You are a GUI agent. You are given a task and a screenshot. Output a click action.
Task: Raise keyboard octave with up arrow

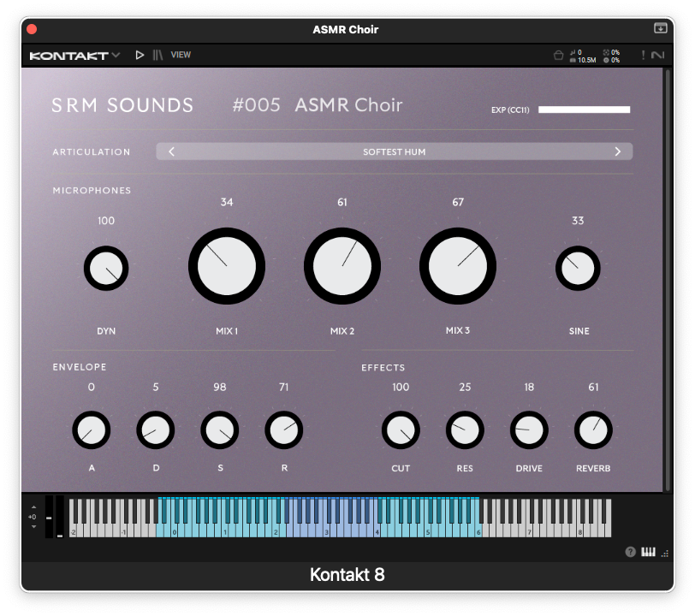pos(33,507)
